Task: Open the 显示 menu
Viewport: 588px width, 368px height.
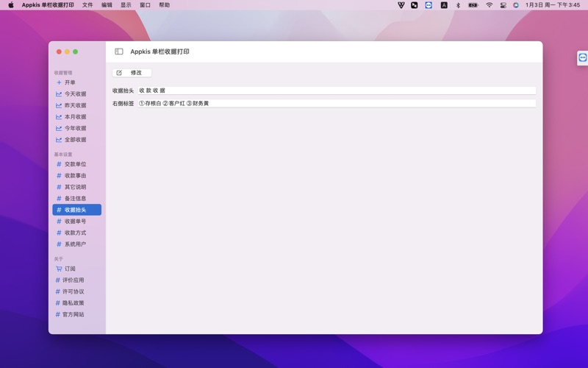Action: (x=126, y=5)
